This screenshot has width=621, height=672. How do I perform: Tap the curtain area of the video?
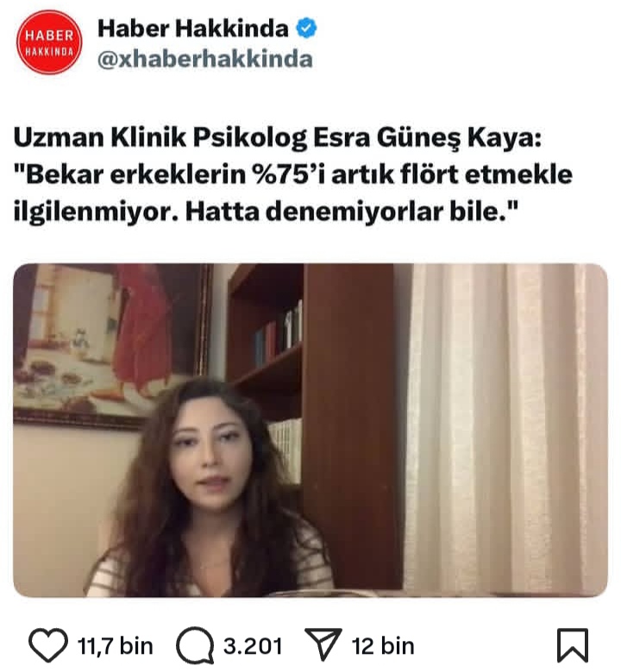tap(505, 429)
